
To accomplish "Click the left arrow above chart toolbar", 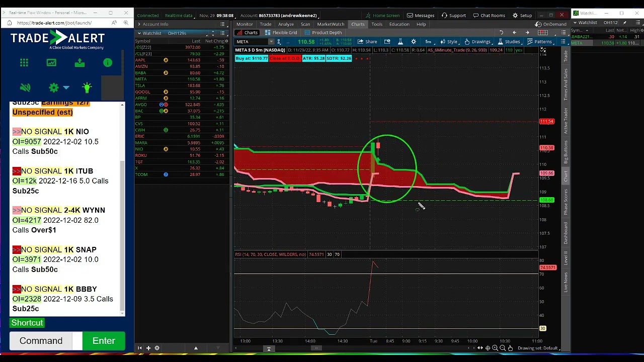I will 514,33.
